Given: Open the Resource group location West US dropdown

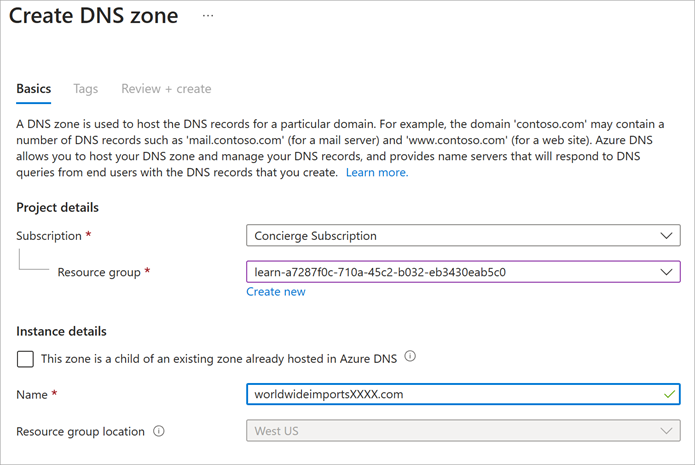Looking at the screenshot, I should click(463, 431).
